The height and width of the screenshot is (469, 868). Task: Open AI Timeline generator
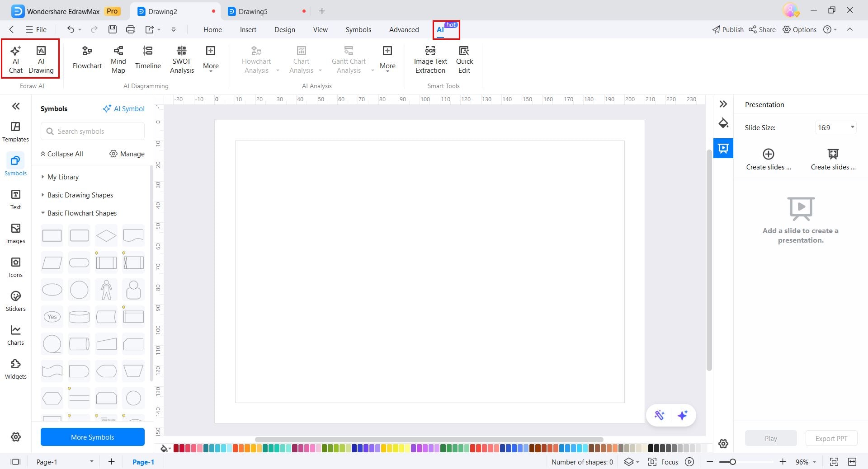point(148,58)
